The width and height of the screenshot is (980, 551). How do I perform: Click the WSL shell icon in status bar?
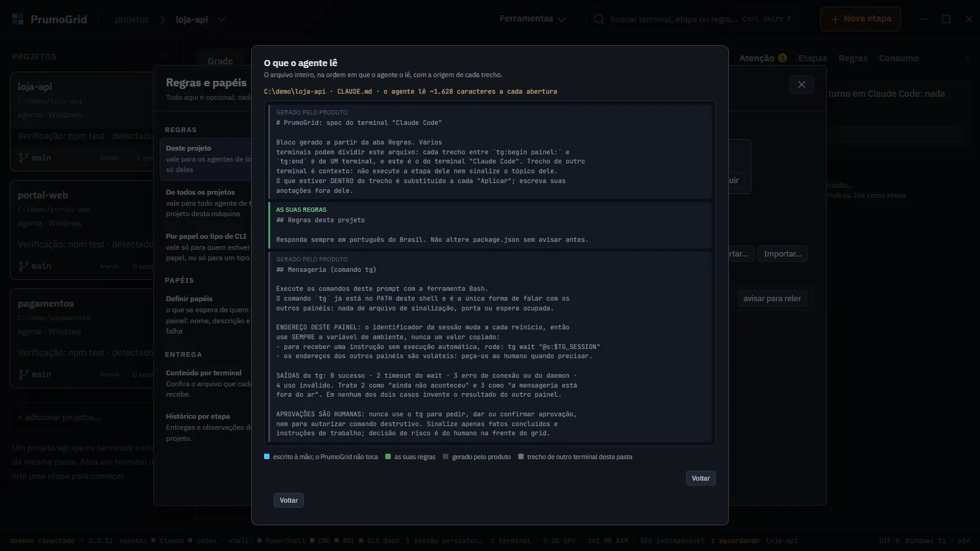click(337, 541)
